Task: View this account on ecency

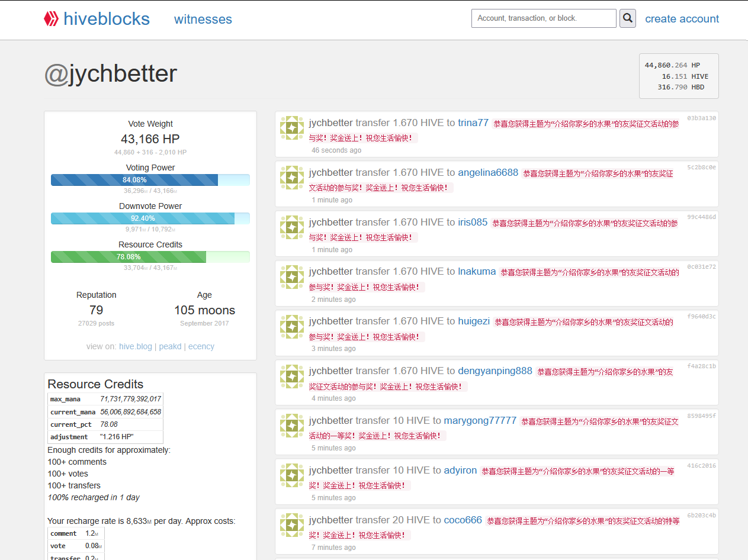Action: point(201,346)
